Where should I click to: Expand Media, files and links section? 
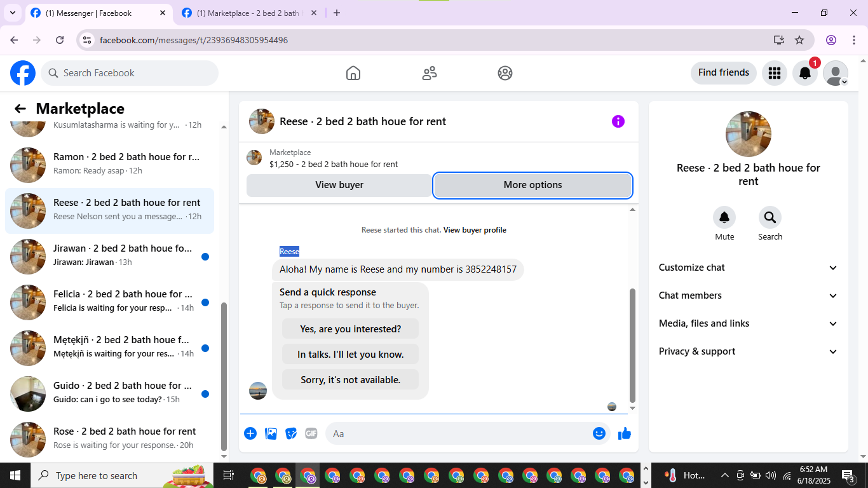[x=749, y=323]
